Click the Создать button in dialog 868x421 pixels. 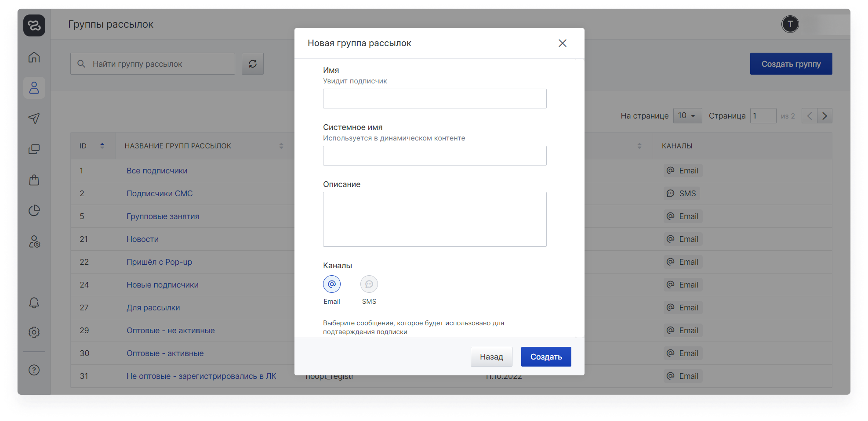[x=546, y=357]
